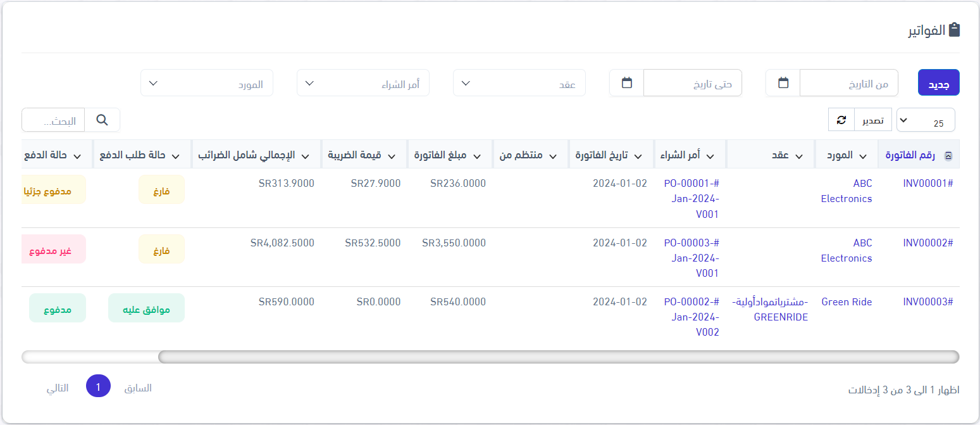This screenshot has width=980, height=425.
Task: Open calendar icon for من التاريخ
Action: (x=783, y=83)
